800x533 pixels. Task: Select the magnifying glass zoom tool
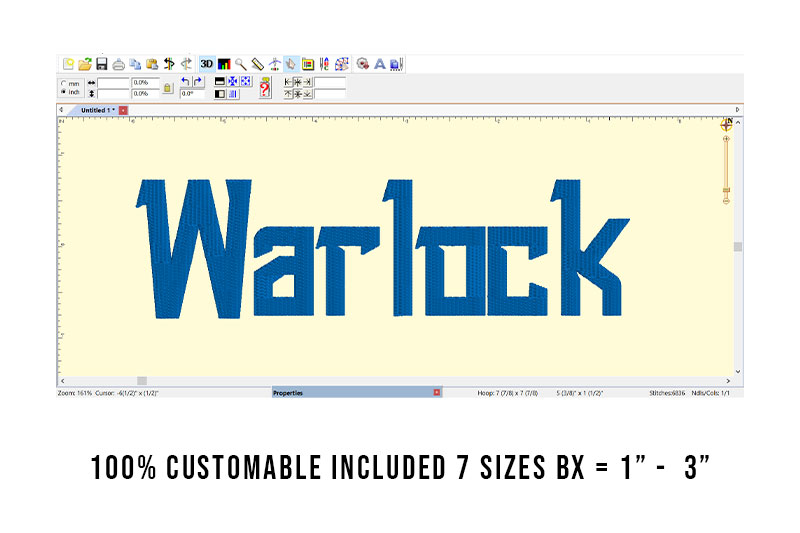click(x=240, y=64)
